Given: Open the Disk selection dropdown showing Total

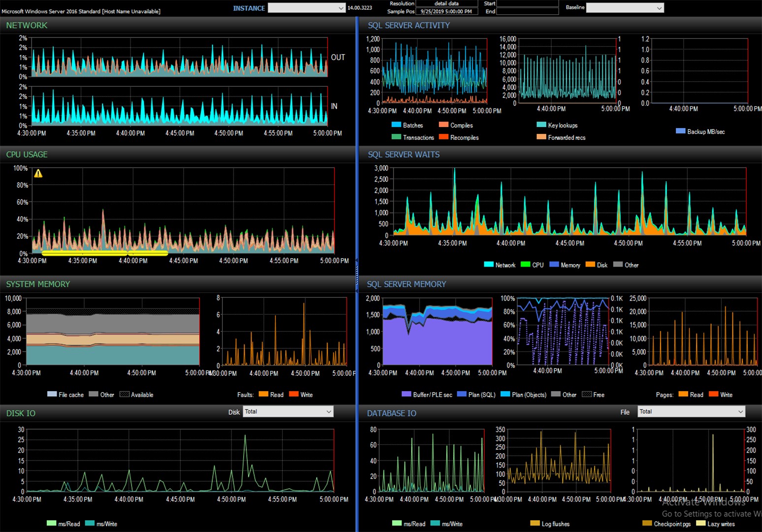Looking at the screenshot, I should click(288, 411).
